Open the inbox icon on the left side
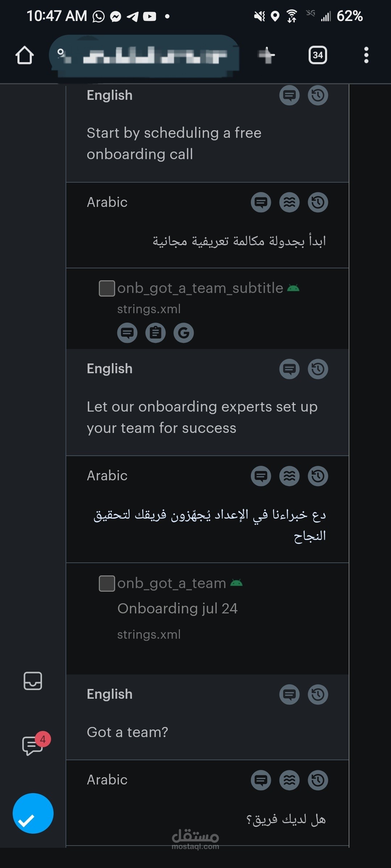Screen dimensions: 391x868 click(33, 681)
